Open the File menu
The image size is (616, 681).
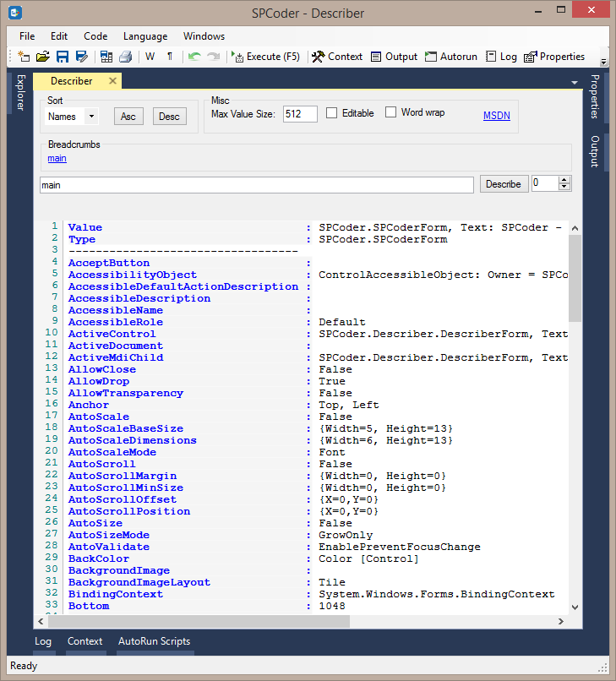coord(27,36)
